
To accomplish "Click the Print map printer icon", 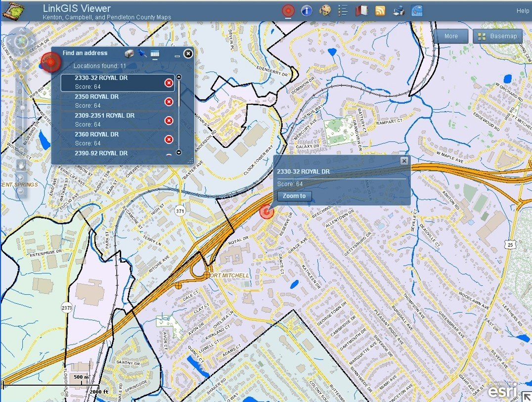I will click(399, 11).
